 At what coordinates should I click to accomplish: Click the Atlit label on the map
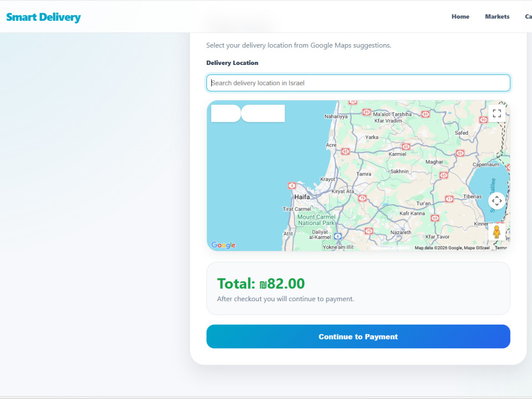(288, 234)
